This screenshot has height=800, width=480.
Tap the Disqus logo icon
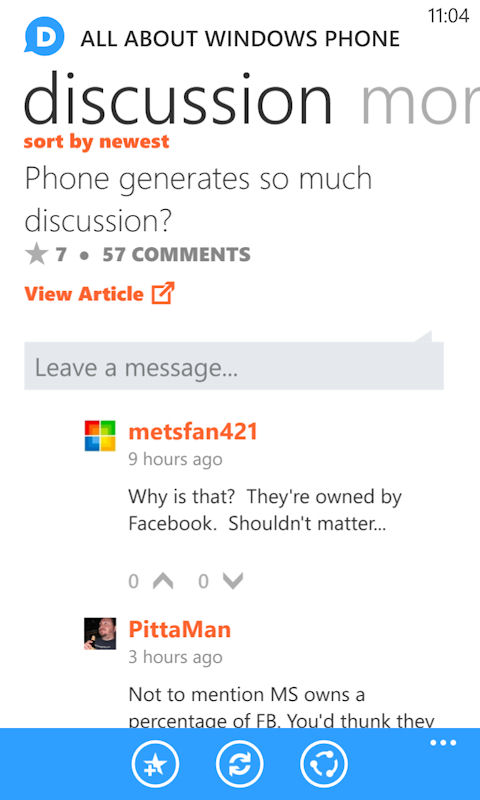click(x=44, y=36)
